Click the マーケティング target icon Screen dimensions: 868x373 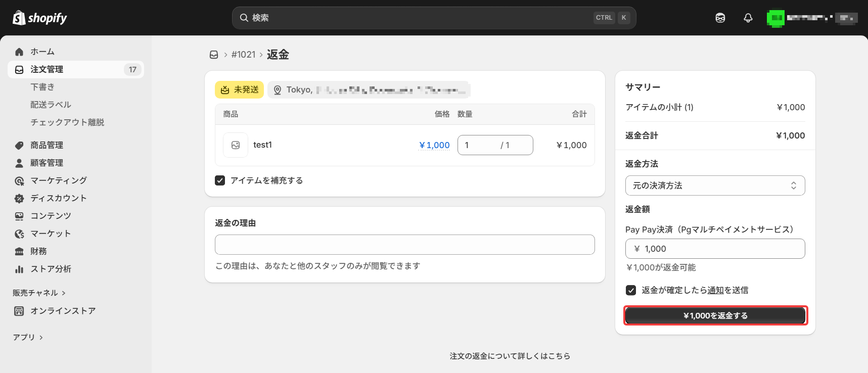[x=19, y=180]
